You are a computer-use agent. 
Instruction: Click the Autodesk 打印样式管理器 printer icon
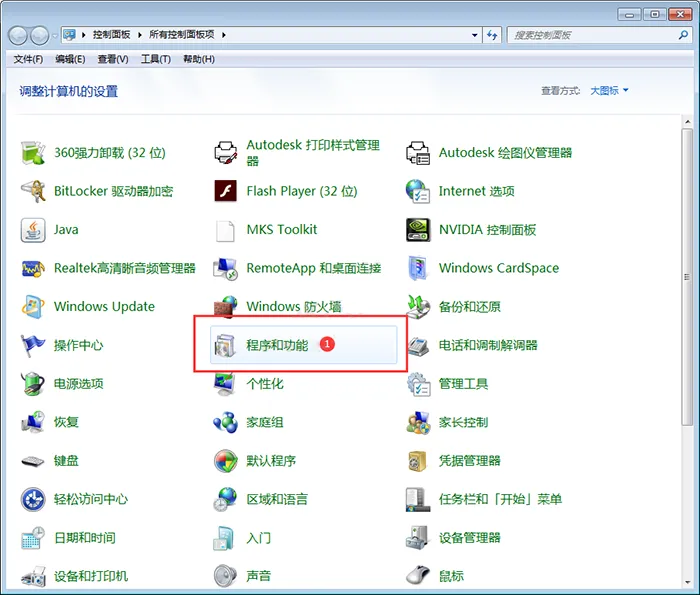click(x=225, y=153)
